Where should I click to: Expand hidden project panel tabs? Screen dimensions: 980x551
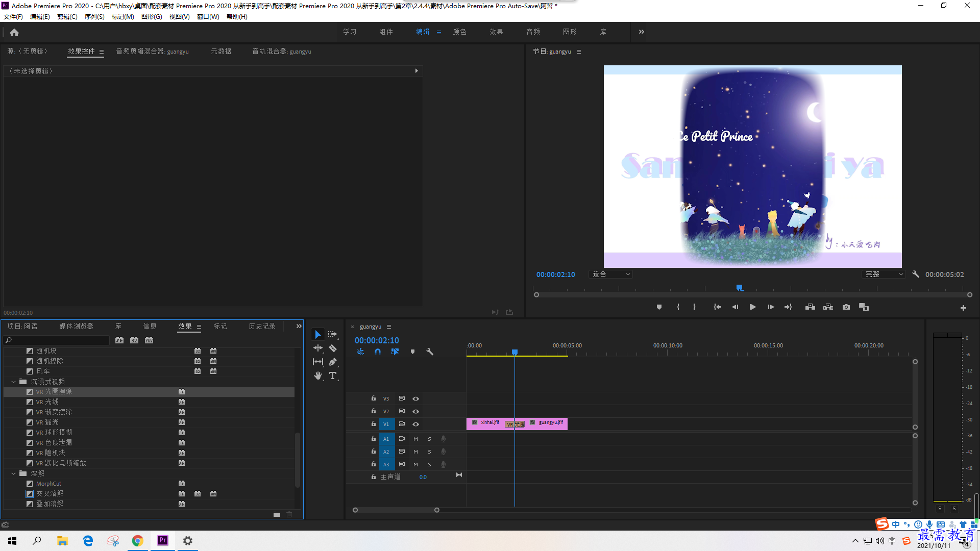click(299, 326)
